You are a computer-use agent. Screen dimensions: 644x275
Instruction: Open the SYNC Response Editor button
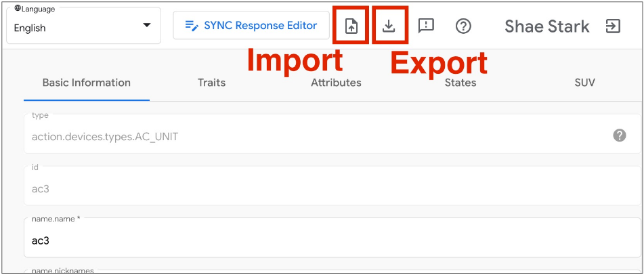coord(251,26)
